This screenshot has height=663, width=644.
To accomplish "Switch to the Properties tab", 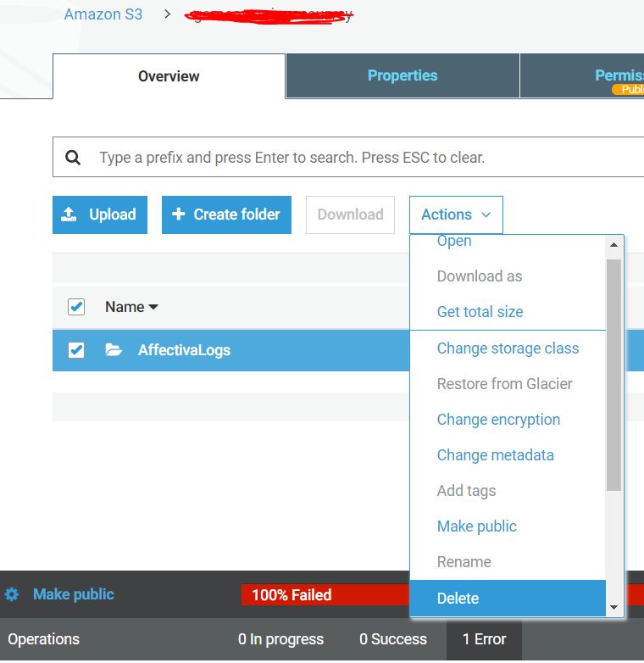I will click(x=402, y=75).
